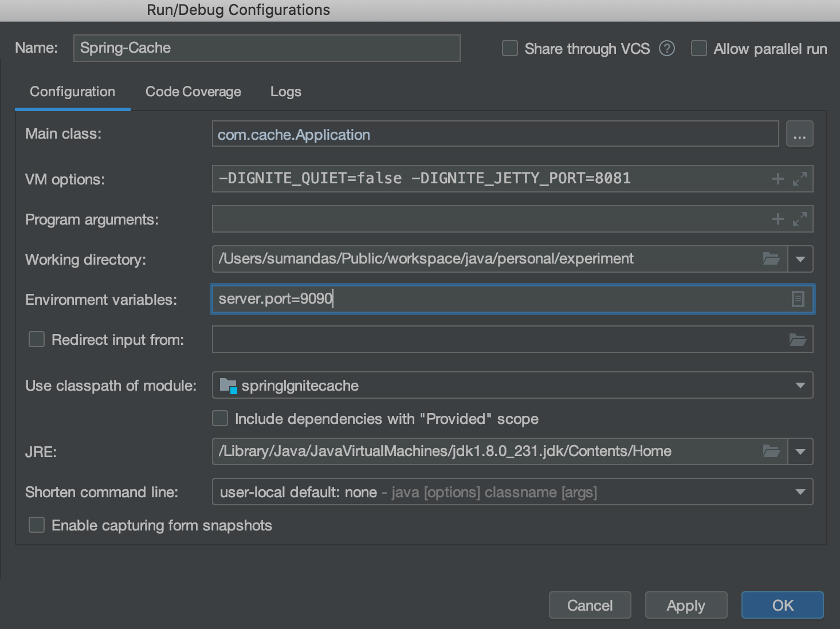840x629 pixels.
Task: Check Include dependencies with Provided scope
Action: pyautogui.click(x=219, y=418)
